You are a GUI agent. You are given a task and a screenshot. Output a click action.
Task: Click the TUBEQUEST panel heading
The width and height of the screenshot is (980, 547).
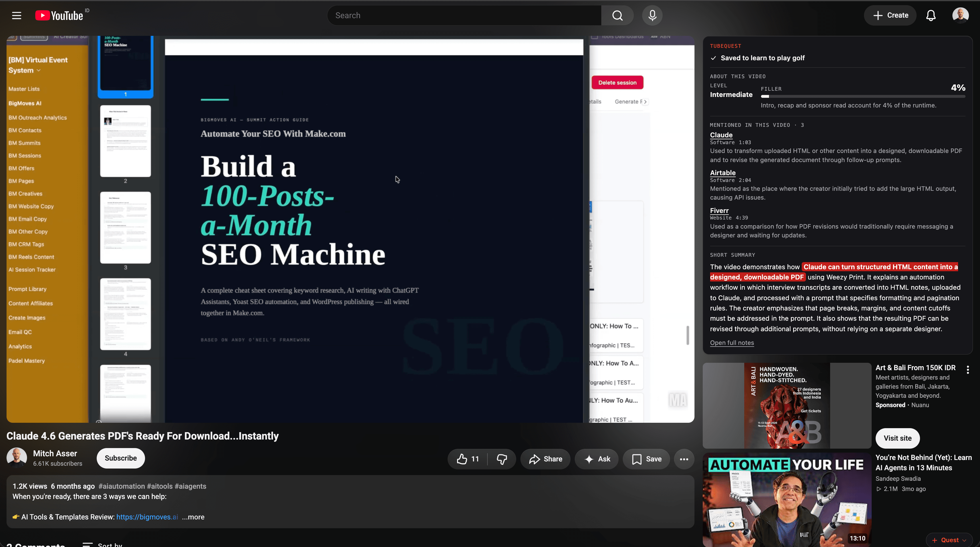(725, 46)
